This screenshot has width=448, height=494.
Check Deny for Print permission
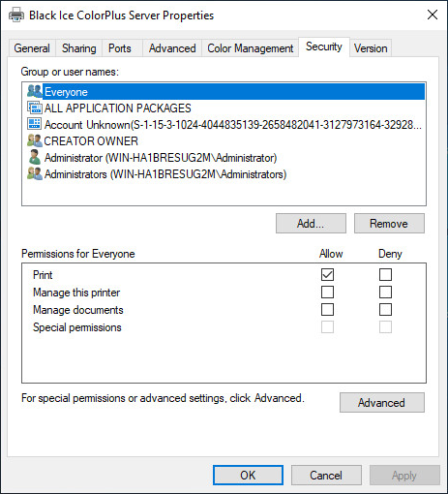point(385,275)
